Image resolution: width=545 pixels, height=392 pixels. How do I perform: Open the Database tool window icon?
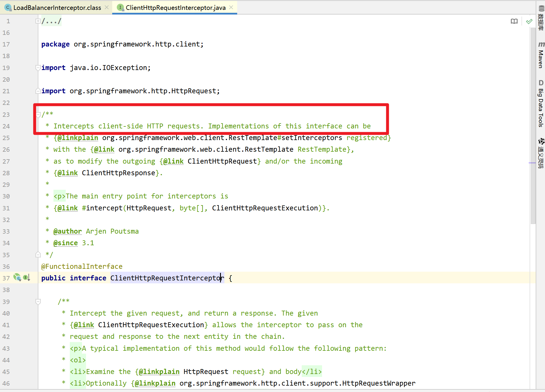541,19
